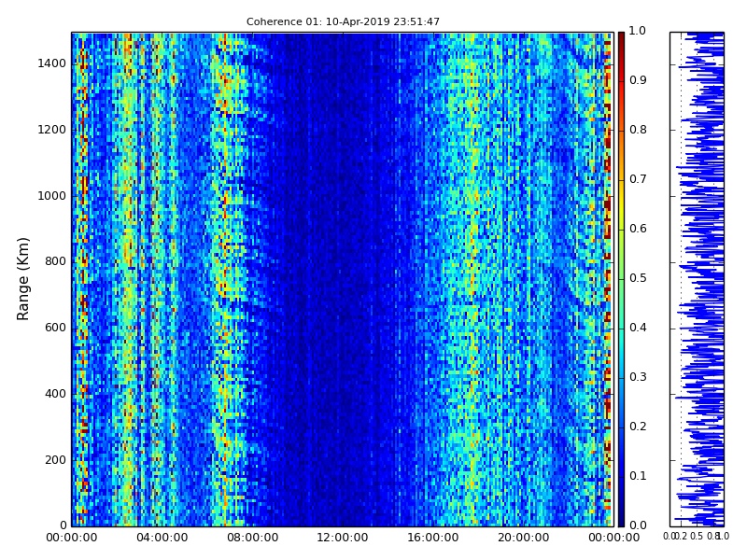Viewport: 747px width, 560px height.
Task: Click the 0.4 colorbar tick label
Action: [x=638, y=329]
